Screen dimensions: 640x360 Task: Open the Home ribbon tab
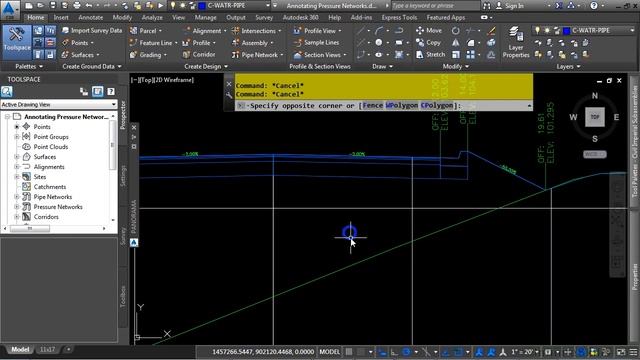click(x=36, y=18)
